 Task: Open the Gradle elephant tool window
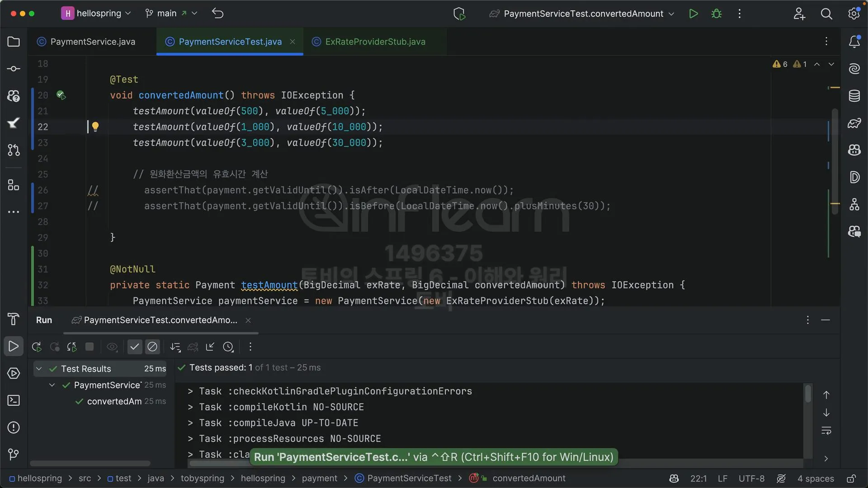click(854, 123)
